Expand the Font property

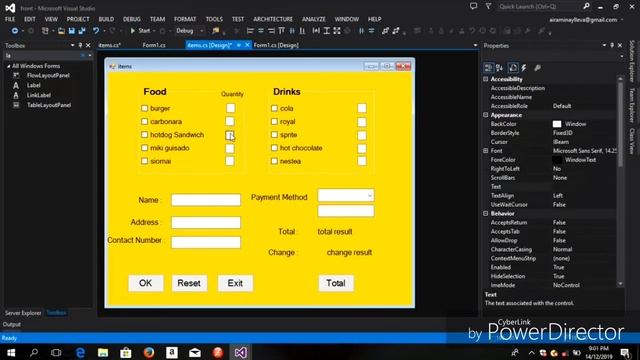point(486,151)
